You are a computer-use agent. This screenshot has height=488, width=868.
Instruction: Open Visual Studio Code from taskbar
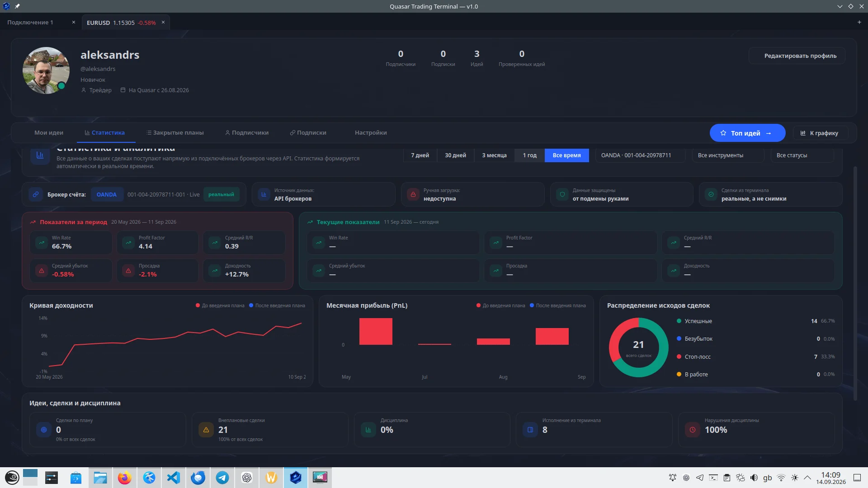[173, 478]
